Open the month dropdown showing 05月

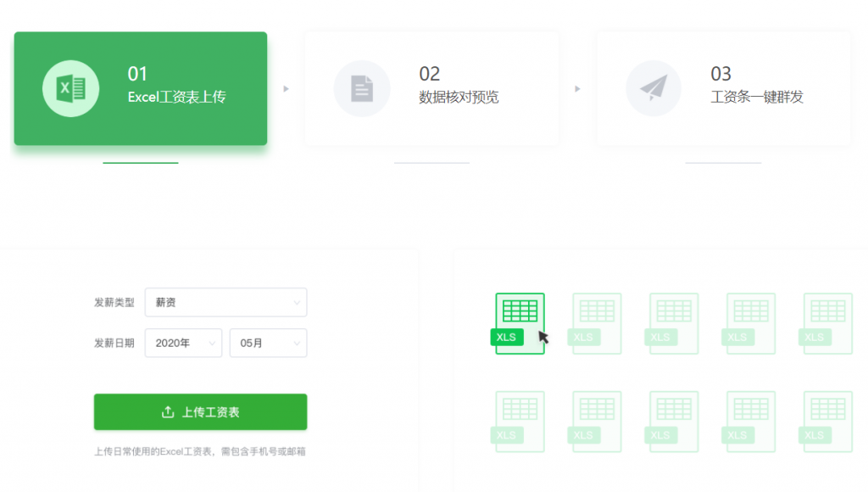pyautogui.click(x=268, y=343)
